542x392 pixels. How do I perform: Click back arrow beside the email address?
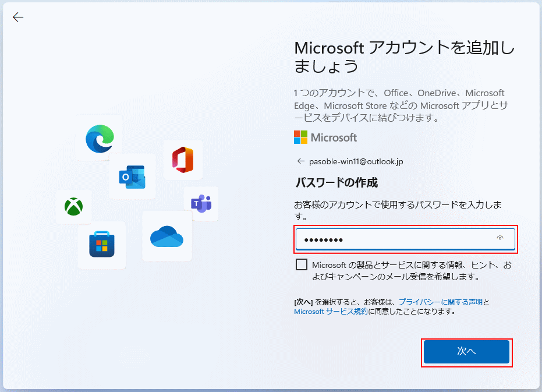point(300,161)
